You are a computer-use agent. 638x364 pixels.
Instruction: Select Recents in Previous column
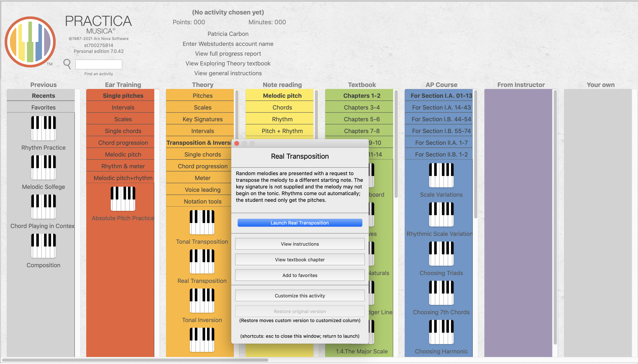click(41, 95)
